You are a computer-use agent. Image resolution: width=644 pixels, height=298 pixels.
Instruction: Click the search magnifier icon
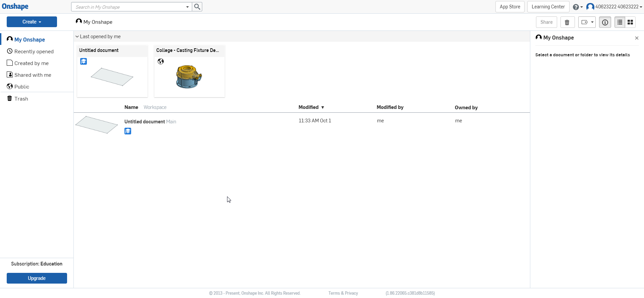point(197,7)
